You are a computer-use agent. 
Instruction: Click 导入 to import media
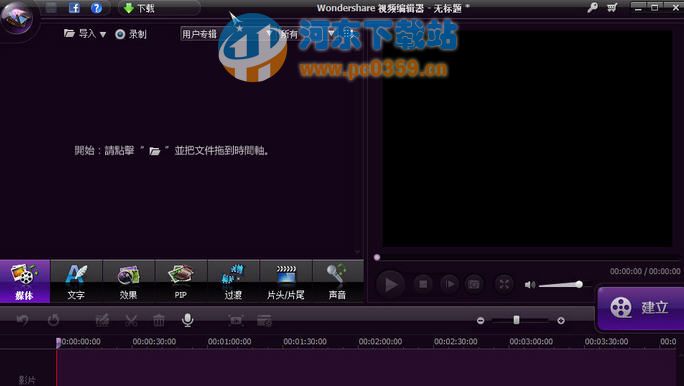pos(80,34)
